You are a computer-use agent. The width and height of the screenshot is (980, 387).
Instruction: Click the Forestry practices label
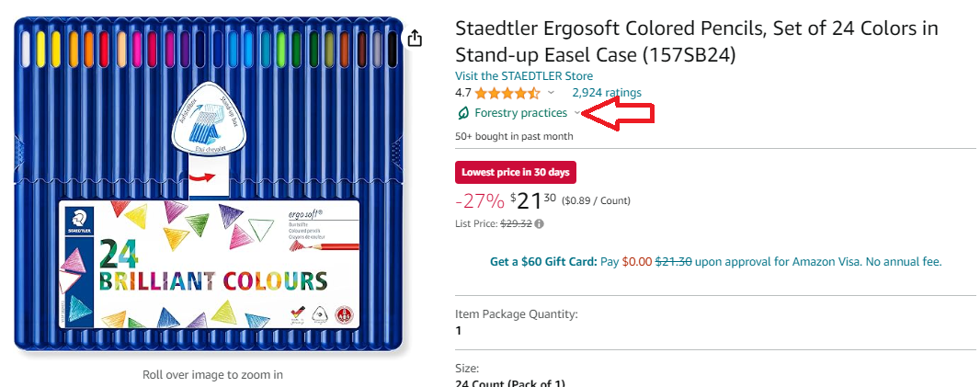coord(520,113)
